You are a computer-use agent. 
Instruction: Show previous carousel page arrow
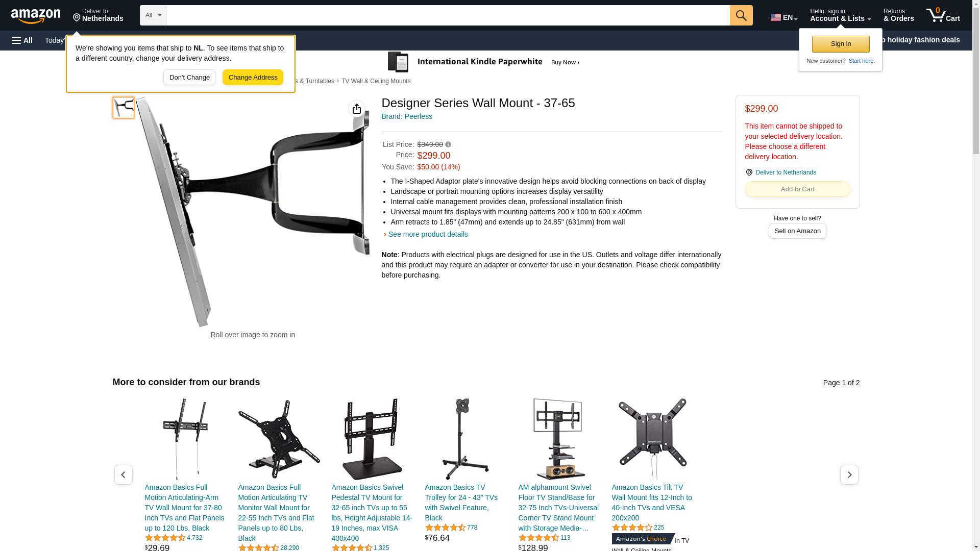124,475
